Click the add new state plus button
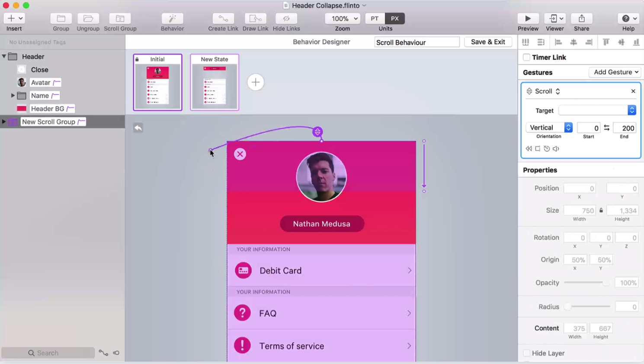 click(x=256, y=82)
